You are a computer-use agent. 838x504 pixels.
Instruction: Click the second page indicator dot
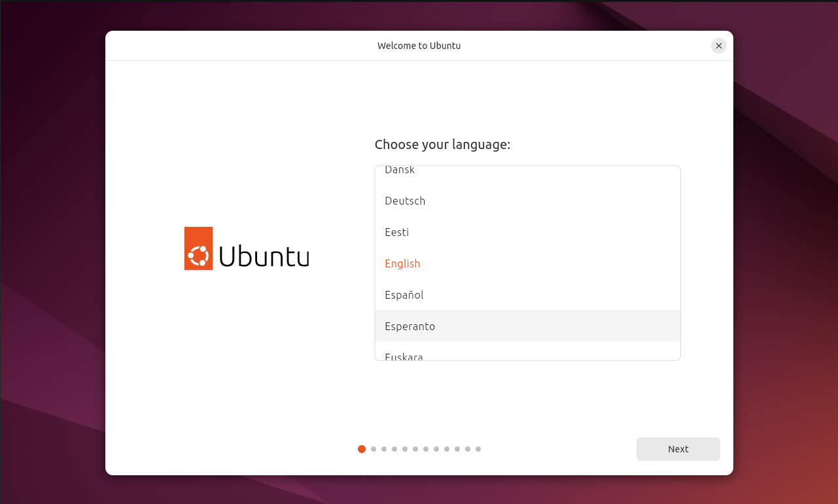(374, 449)
